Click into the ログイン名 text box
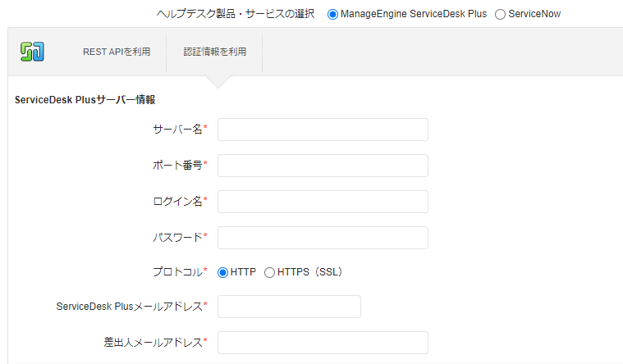 tap(323, 202)
